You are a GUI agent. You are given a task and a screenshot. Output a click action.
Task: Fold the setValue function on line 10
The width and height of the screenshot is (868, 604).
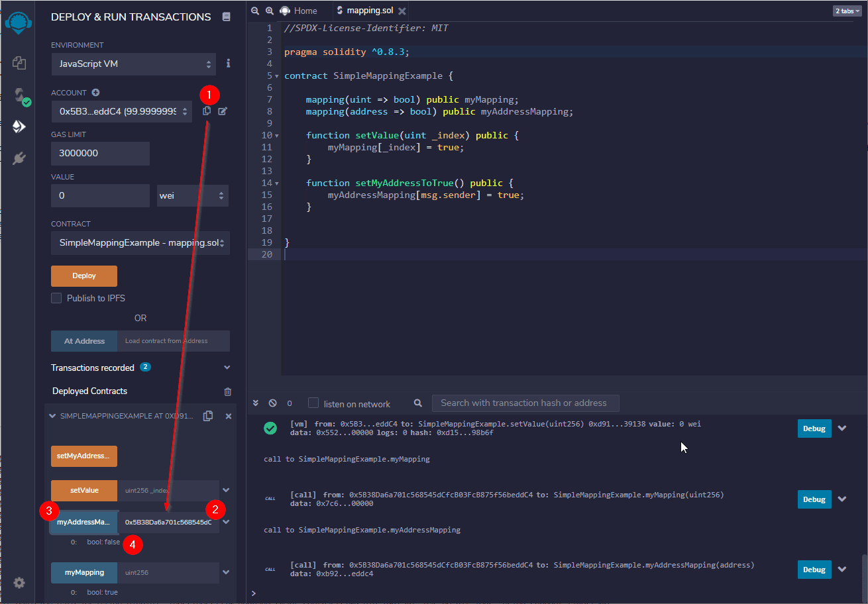(x=277, y=136)
